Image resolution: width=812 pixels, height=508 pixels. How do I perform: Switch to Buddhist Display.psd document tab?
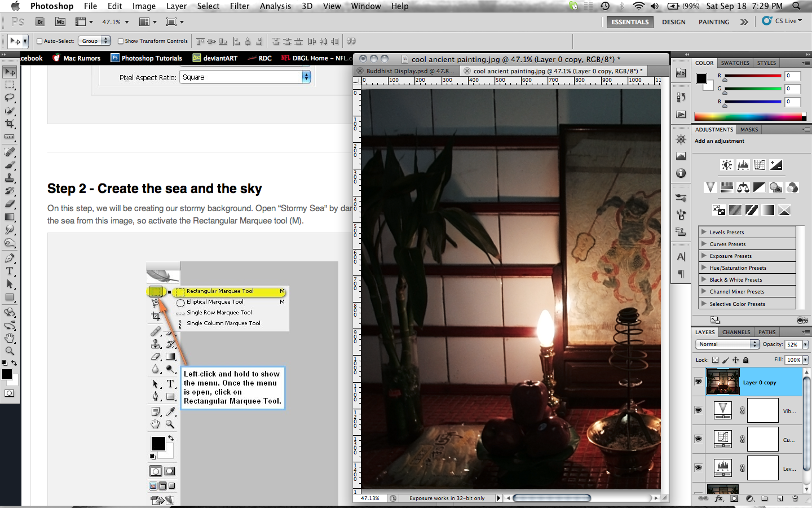406,71
